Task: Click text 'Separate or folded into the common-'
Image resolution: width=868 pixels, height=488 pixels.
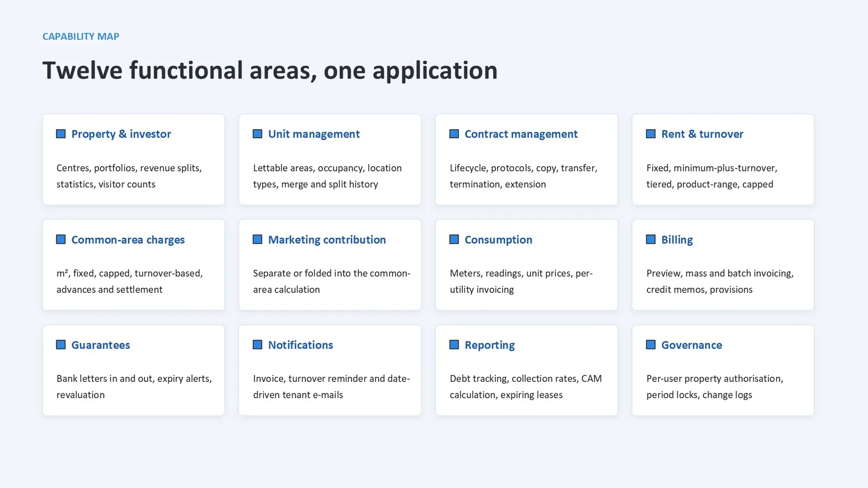Action: point(332,274)
